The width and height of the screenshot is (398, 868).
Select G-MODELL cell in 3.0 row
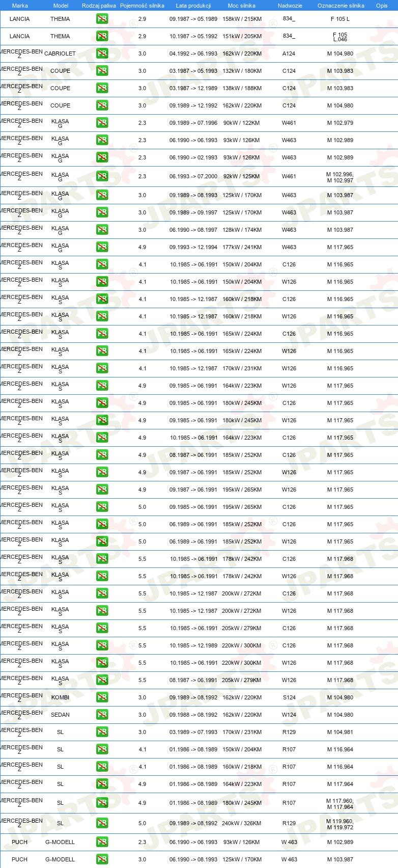(60, 859)
